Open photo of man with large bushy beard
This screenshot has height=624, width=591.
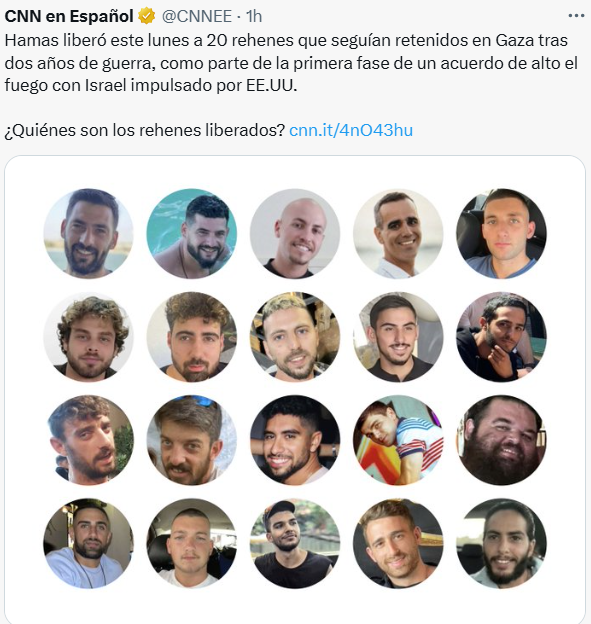[x=501, y=440]
